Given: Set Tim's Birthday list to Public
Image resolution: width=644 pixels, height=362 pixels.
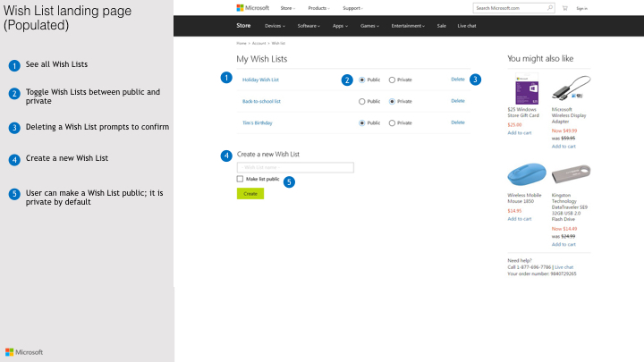Looking at the screenshot, I should [362, 123].
